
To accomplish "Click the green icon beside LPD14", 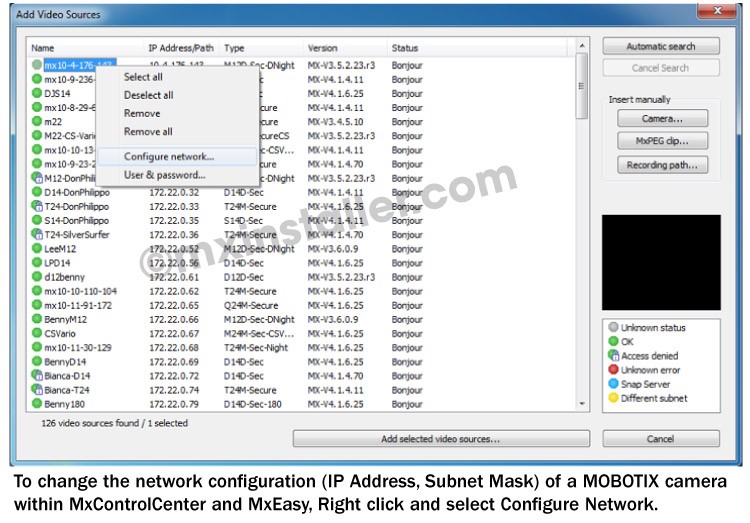I will click(x=37, y=262).
